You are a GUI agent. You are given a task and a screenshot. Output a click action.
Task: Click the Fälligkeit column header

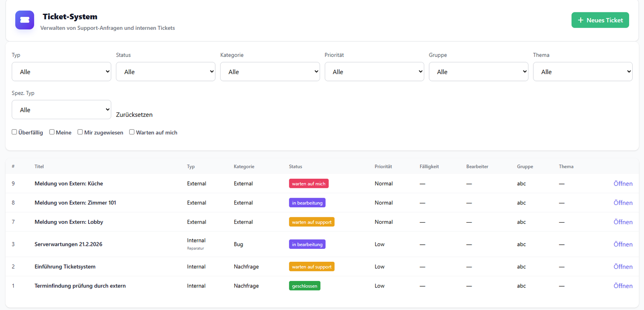(x=429, y=167)
